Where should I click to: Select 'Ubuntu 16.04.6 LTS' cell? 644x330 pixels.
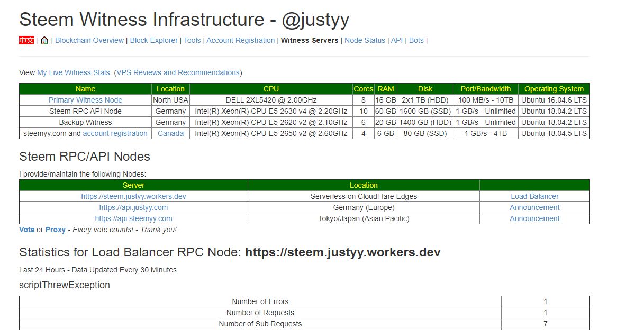[554, 100]
